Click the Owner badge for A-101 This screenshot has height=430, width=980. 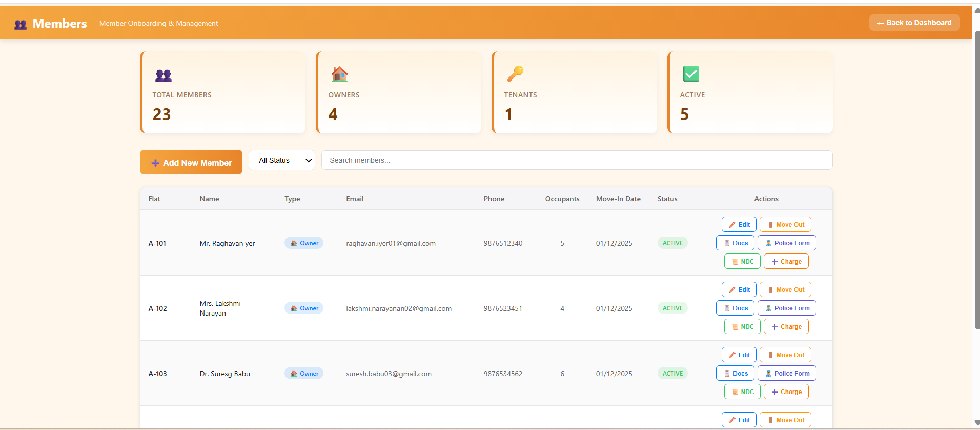pos(304,243)
